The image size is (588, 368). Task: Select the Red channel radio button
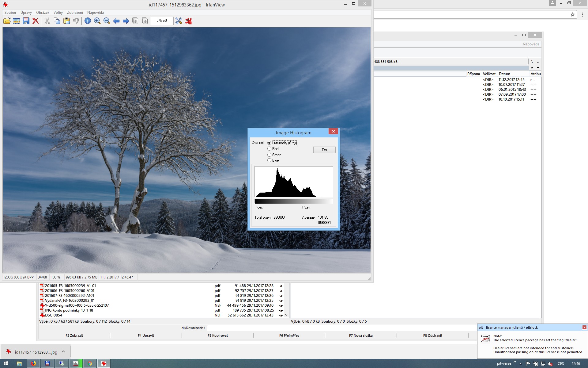tap(269, 149)
